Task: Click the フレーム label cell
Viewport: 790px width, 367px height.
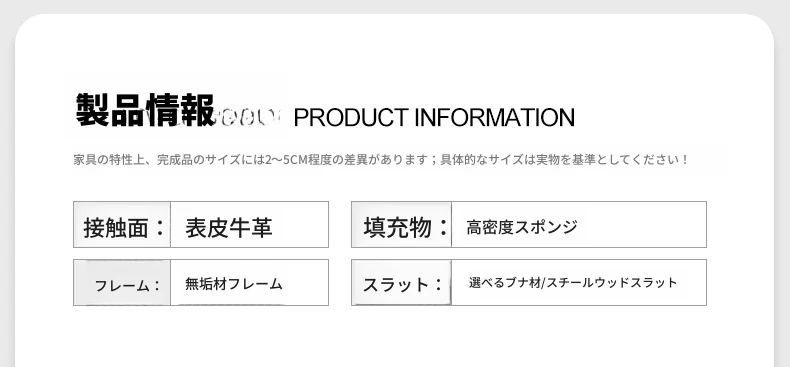Action: click(x=122, y=282)
